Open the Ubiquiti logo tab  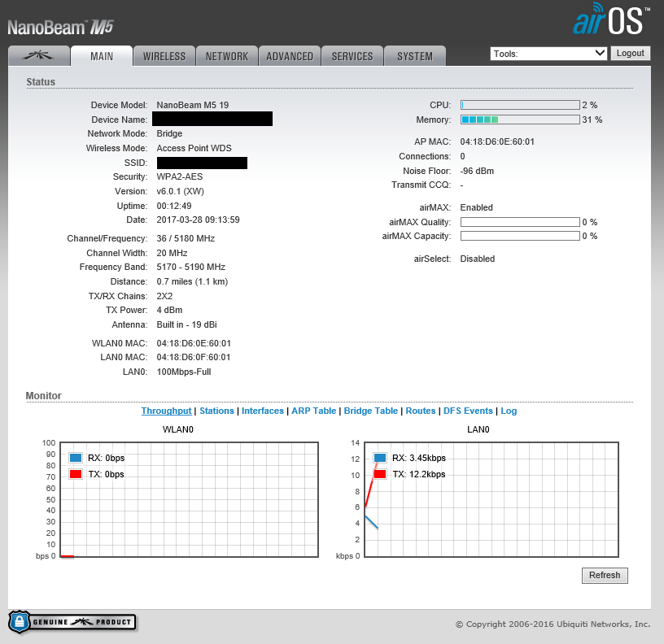(38, 56)
